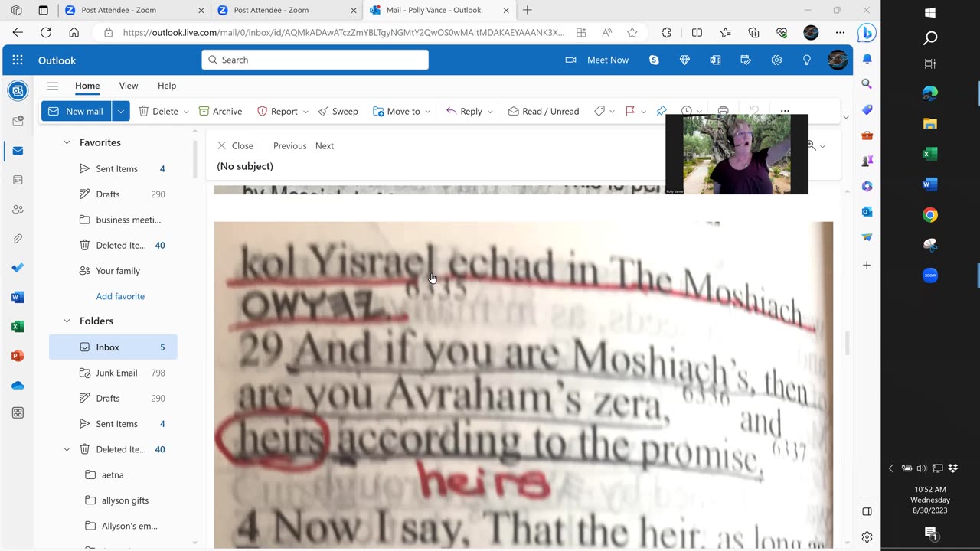Collapse the Favorites section
This screenshot has width=980, height=551.
[x=67, y=142]
